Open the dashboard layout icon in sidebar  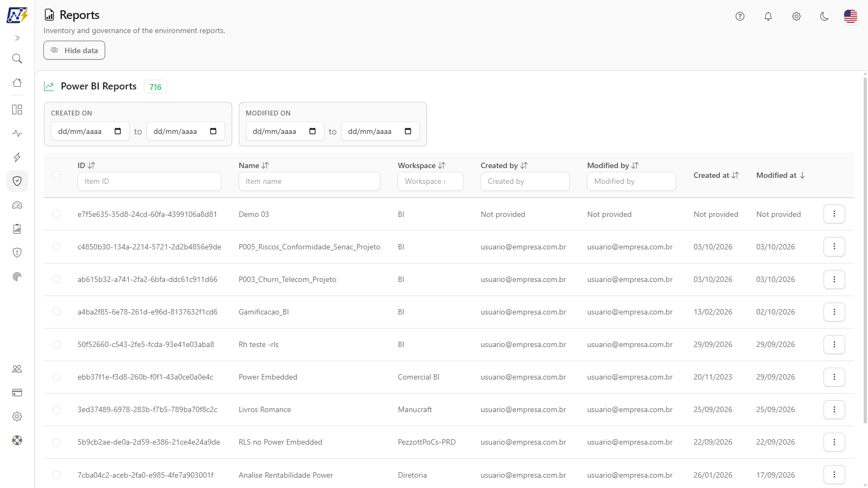point(17,110)
